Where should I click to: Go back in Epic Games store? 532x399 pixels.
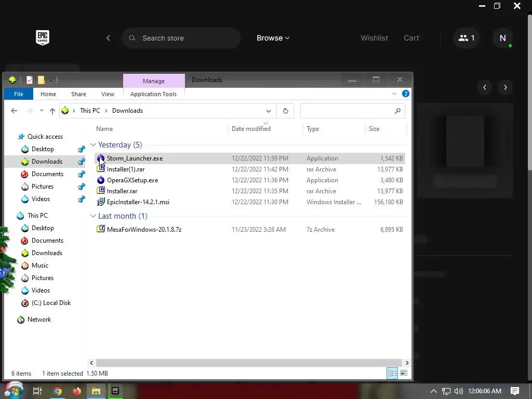click(x=108, y=38)
